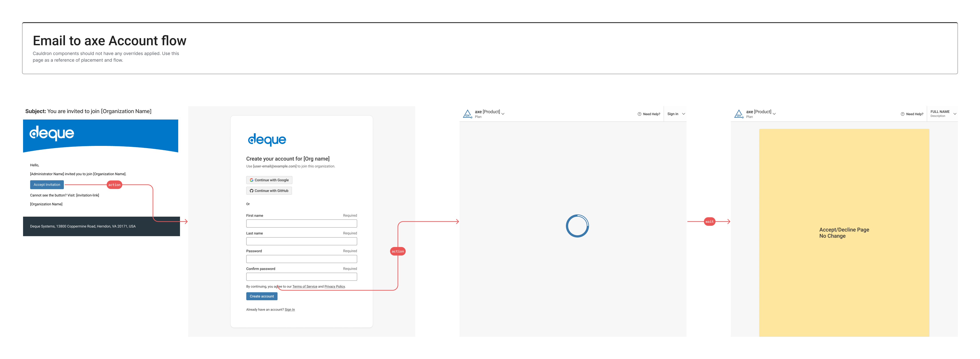Click the Accept Invitation button
The height and width of the screenshot is (359, 980).
tap(47, 185)
